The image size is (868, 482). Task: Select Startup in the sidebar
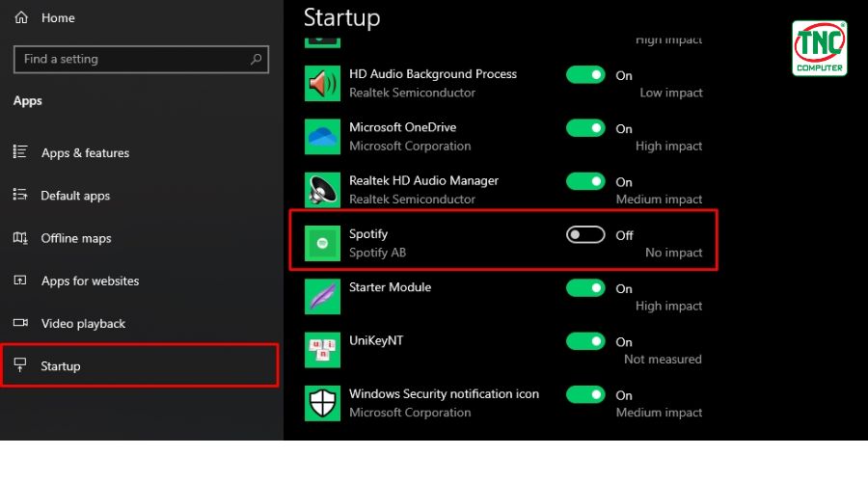click(140, 365)
